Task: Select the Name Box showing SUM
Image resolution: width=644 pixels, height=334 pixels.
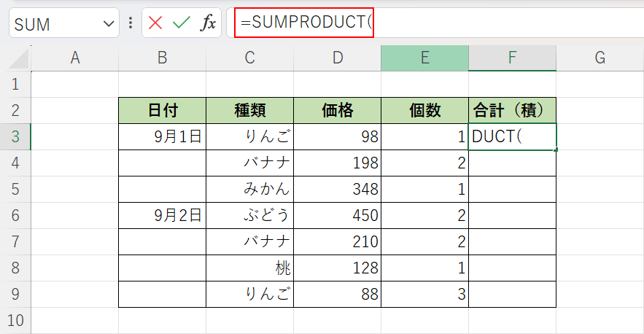Action: click(x=55, y=24)
